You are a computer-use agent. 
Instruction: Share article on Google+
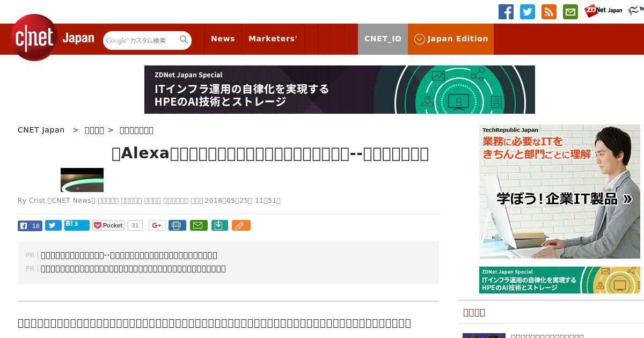click(157, 225)
